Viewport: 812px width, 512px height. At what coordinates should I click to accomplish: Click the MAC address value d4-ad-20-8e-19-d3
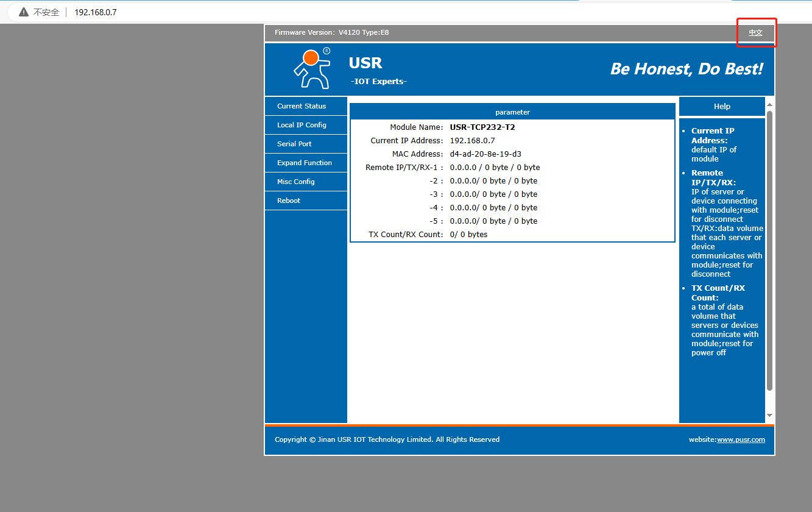[485, 154]
